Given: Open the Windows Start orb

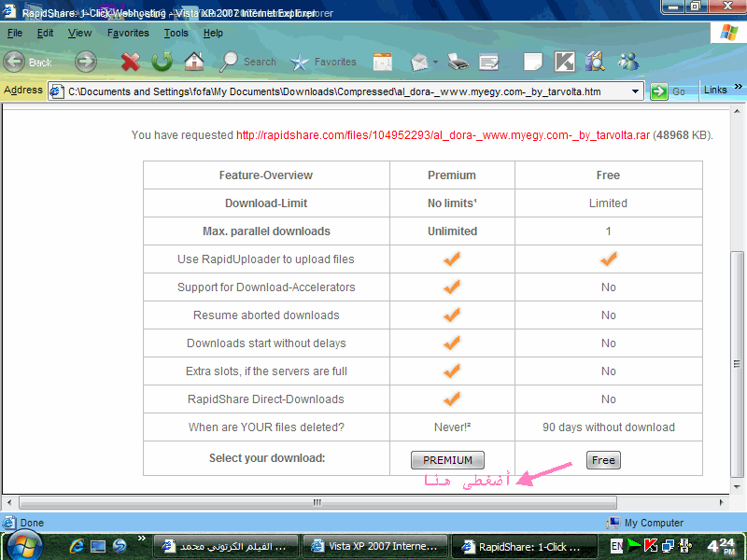Looking at the screenshot, I should [x=24, y=546].
